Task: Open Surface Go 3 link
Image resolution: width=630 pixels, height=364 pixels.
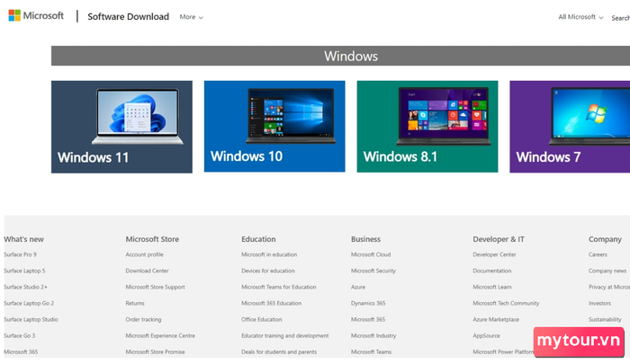Action: pyautogui.click(x=20, y=335)
